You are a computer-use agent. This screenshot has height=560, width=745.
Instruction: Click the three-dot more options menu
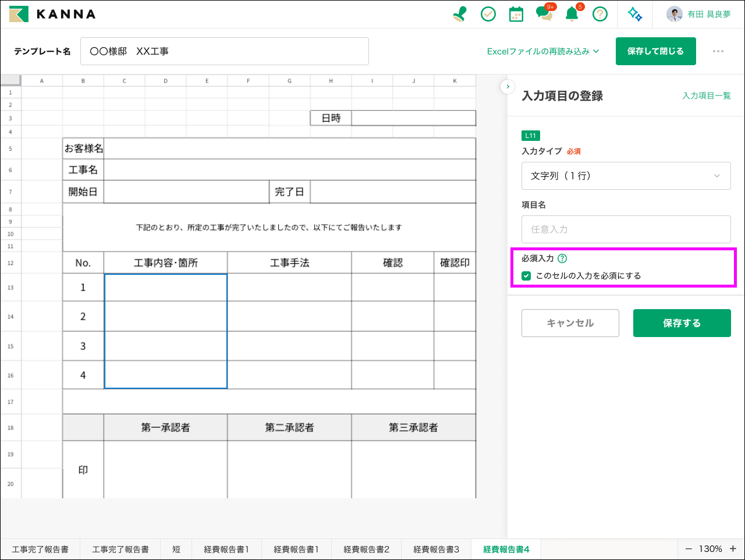click(718, 51)
